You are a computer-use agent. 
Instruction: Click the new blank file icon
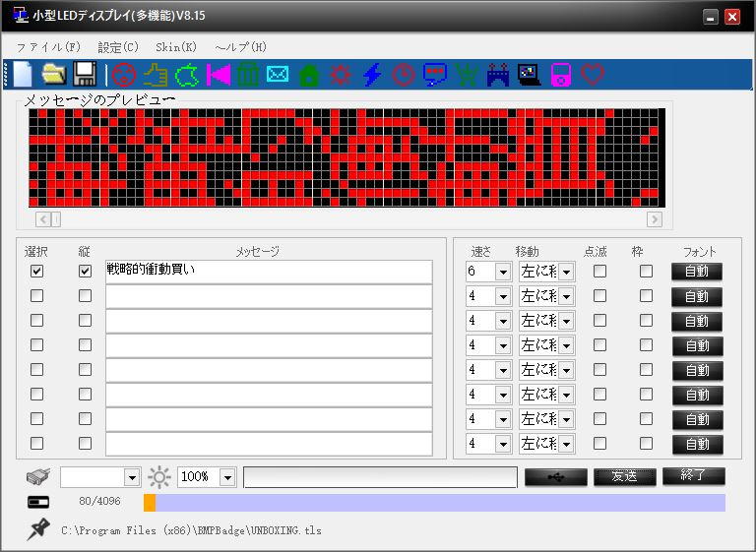(x=23, y=74)
